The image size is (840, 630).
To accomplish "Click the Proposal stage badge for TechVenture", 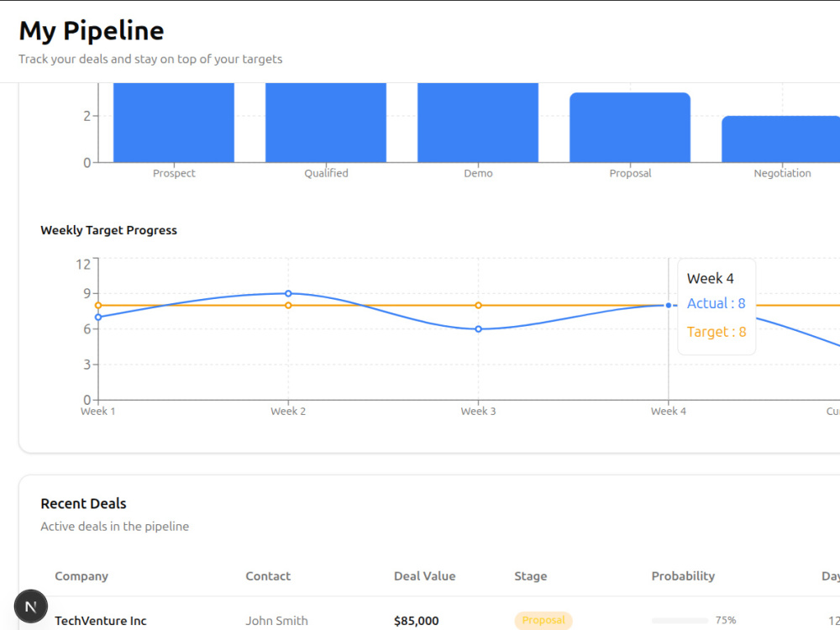I will 543,621.
